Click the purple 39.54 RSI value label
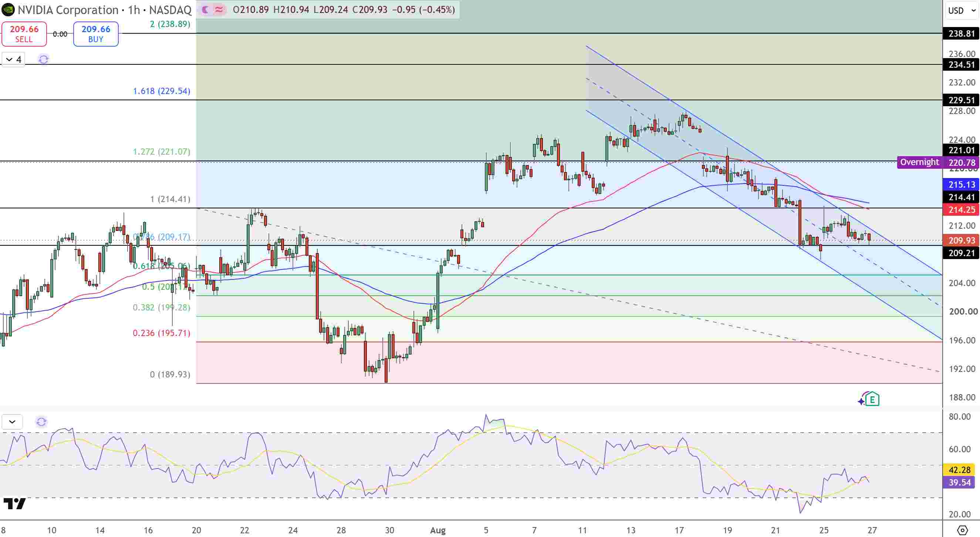The image size is (980, 537). 959,483
